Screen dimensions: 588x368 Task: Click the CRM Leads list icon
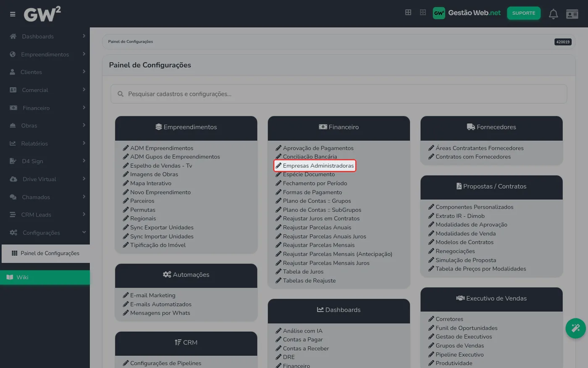[x=13, y=214]
